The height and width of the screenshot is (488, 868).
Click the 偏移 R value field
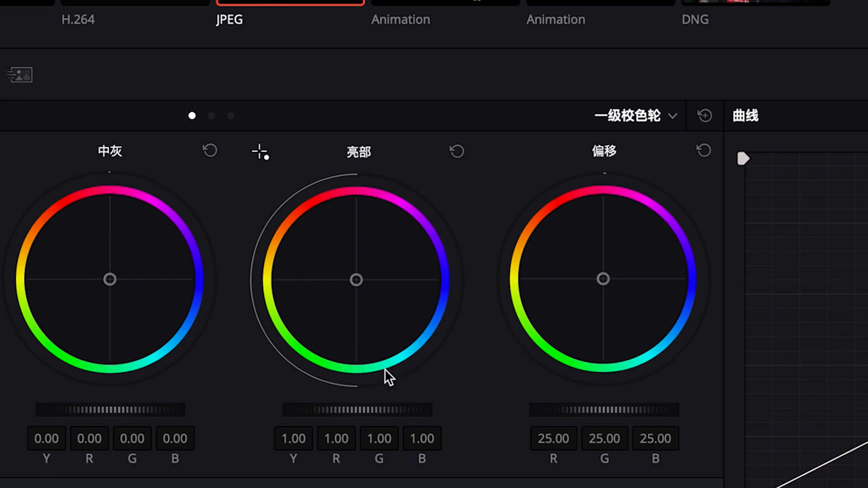pos(553,438)
